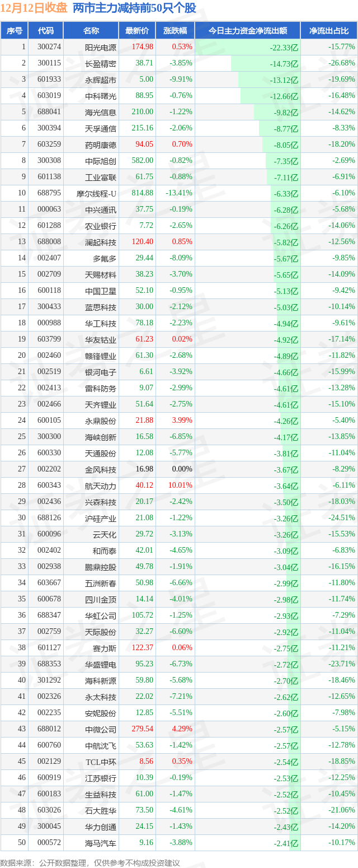This screenshot has width=358, height=868.
Task: Click the -13.41% change value
Action: click(179, 193)
